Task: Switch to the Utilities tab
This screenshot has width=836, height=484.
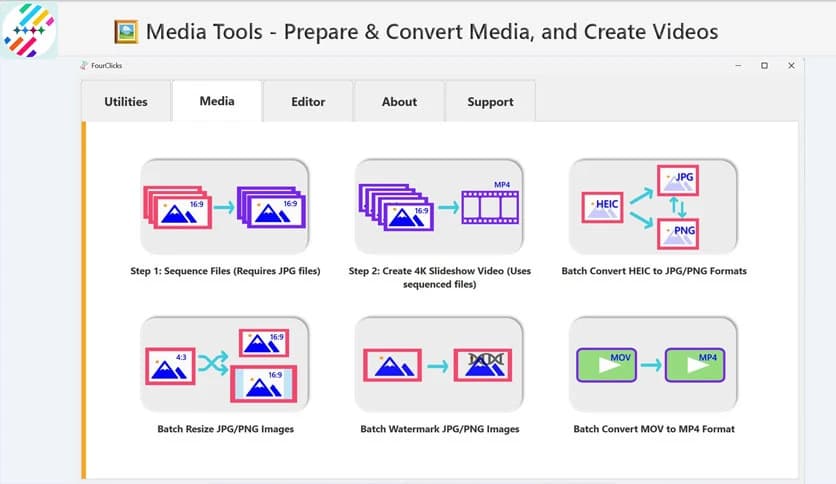Action: pyautogui.click(x=126, y=101)
